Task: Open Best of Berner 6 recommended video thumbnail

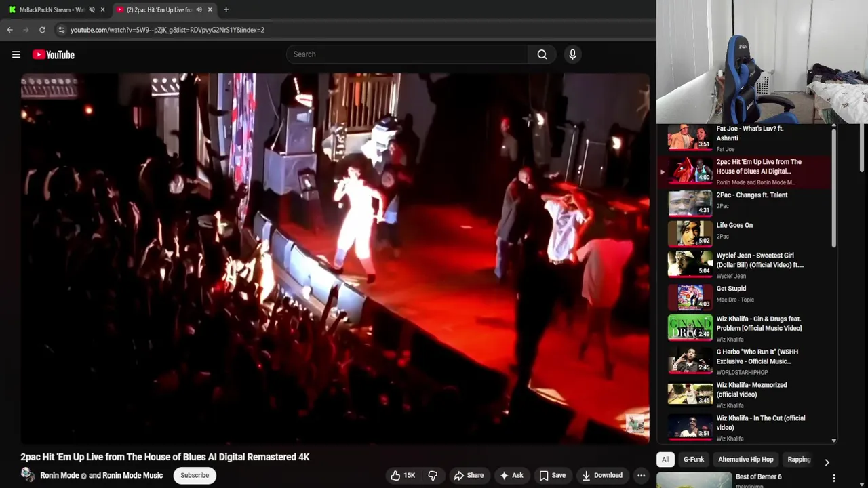Action: (694, 480)
